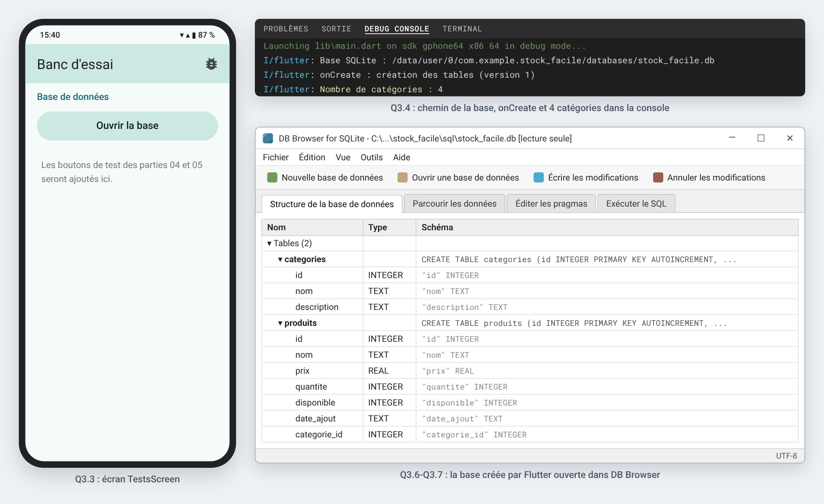This screenshot has height=504, width=824.
Task: Click the Schéma column header
Action: point(607,227)
